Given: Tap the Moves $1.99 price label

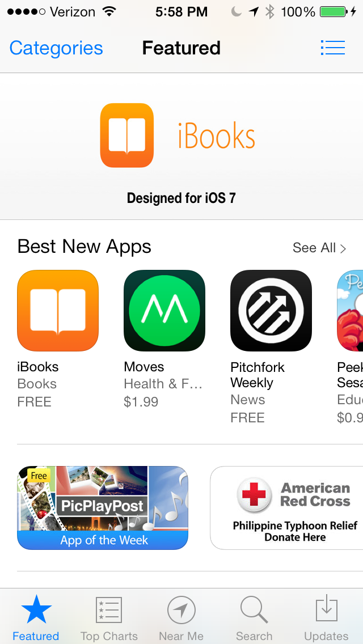Looking at the screenshot, I should pos(141,402).
